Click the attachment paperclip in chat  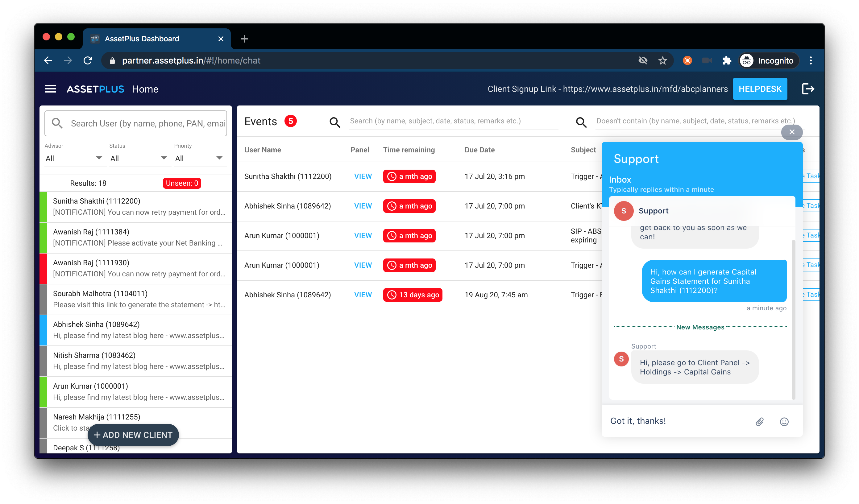click(759, 422)
